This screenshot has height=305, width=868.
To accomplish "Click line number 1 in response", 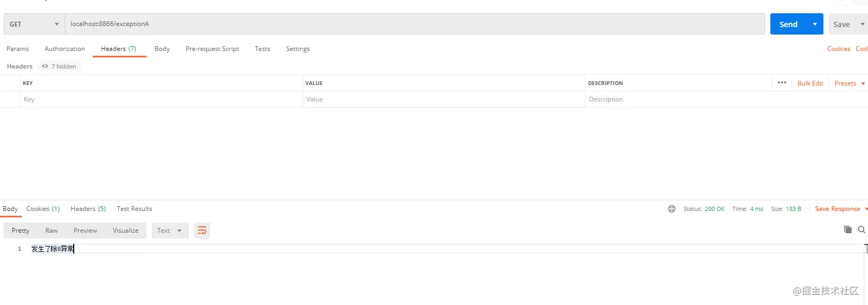I will (20, 249).
